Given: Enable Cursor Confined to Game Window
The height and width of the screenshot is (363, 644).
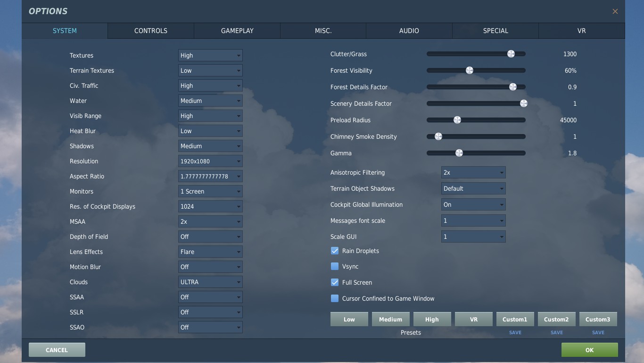Looking at the screenshot, I should (335, 298).
